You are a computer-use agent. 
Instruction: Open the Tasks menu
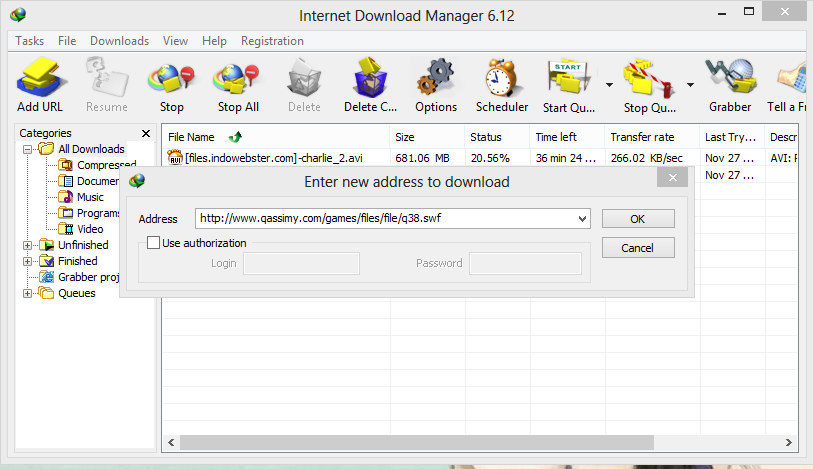(30, 41)
